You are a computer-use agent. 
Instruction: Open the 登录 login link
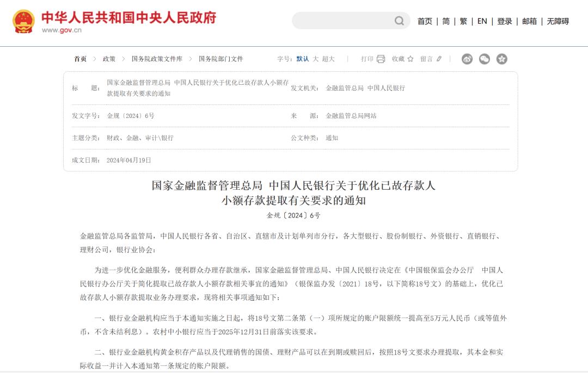(x=505, y=21)
